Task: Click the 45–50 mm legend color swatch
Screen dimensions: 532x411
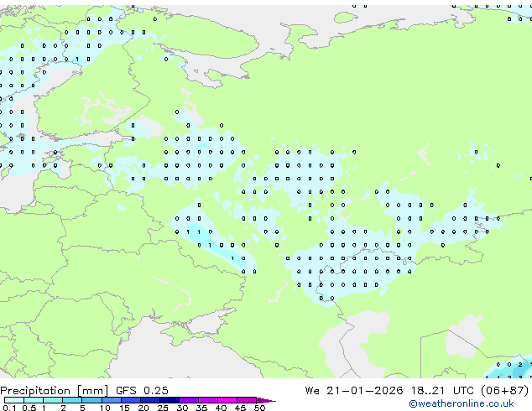Action: tap(247, 400)
